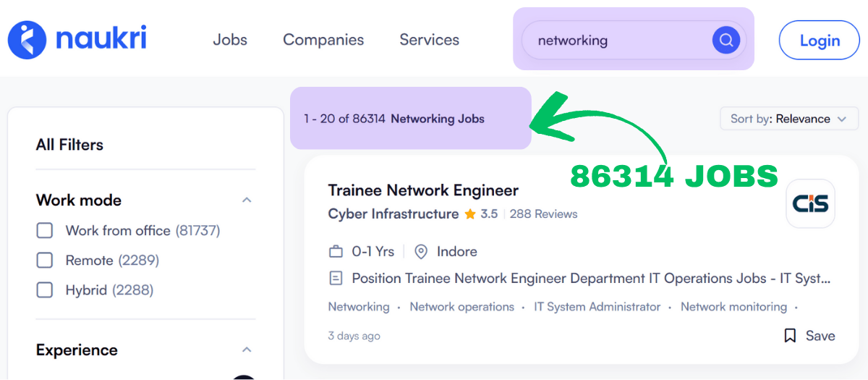Click the briefcase experience icon

(336, 252)
